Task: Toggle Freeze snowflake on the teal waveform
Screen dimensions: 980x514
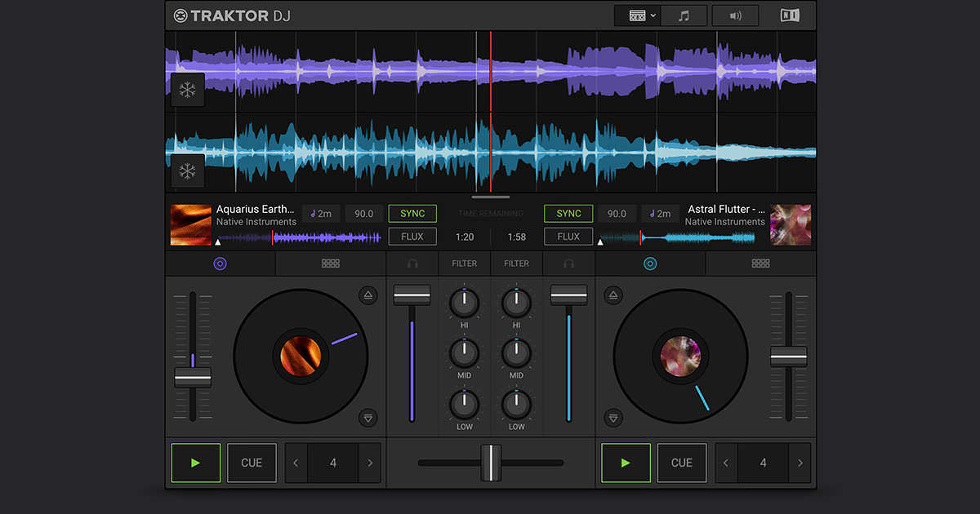Action: click(x=188, y=171)
